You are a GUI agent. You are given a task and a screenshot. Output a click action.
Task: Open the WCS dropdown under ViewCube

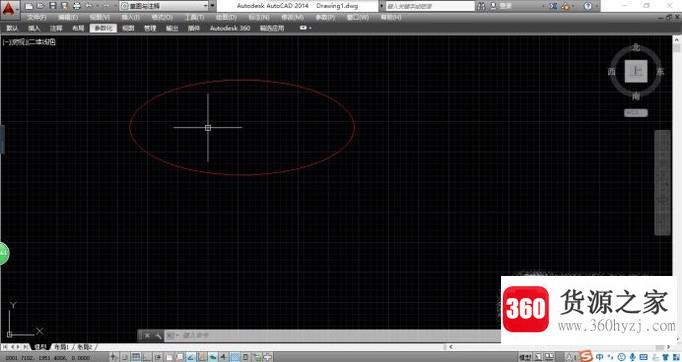tap(636, 113)
